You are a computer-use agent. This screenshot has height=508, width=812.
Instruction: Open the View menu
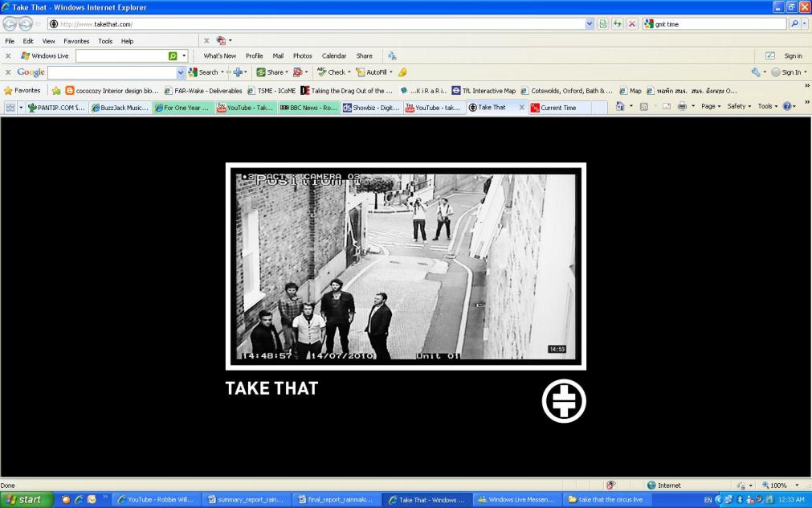tap(49, 41)
